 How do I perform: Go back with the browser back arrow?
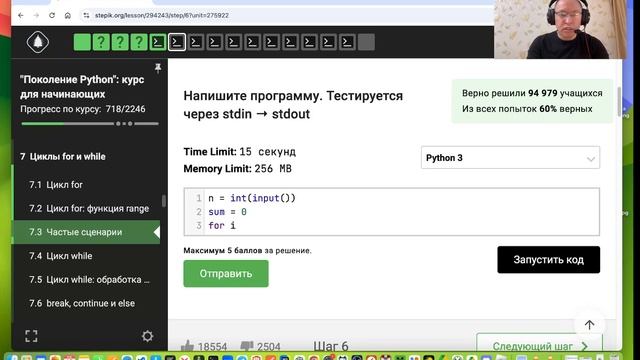(x=21, y=16)
